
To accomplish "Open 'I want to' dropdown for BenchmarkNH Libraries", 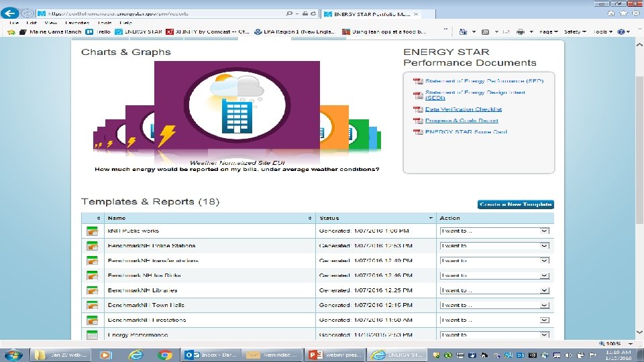I will [495, 290].
